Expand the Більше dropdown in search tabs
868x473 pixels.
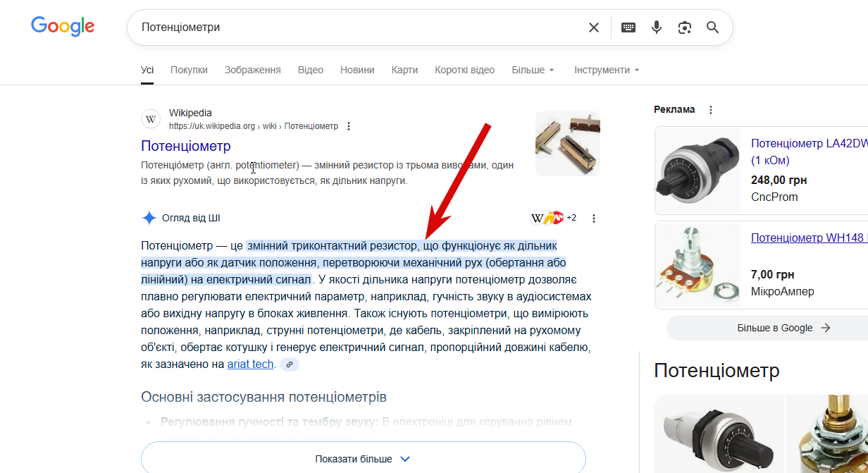(x=533, y=70)
